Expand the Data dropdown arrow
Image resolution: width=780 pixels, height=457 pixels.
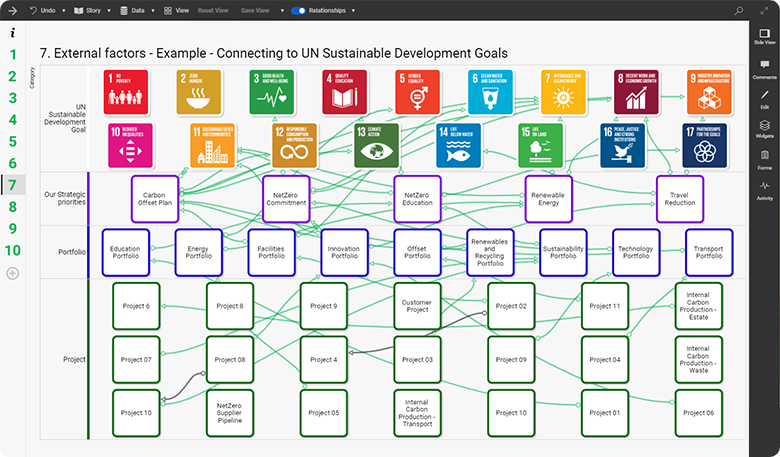(153, 10)
